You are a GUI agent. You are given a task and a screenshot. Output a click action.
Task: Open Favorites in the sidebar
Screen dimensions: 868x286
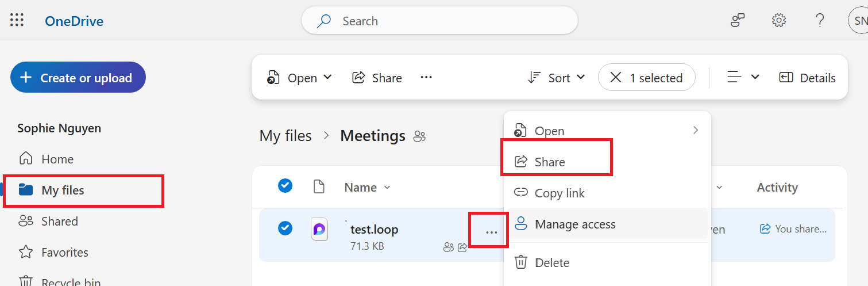tap(65, 252)
